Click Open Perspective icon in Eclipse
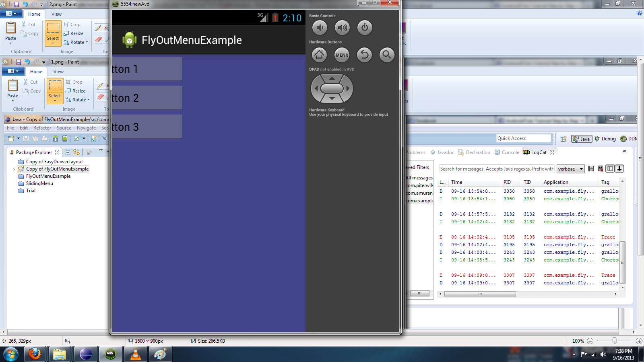Screen dimensions: 644x362 (x=563, y=139)
